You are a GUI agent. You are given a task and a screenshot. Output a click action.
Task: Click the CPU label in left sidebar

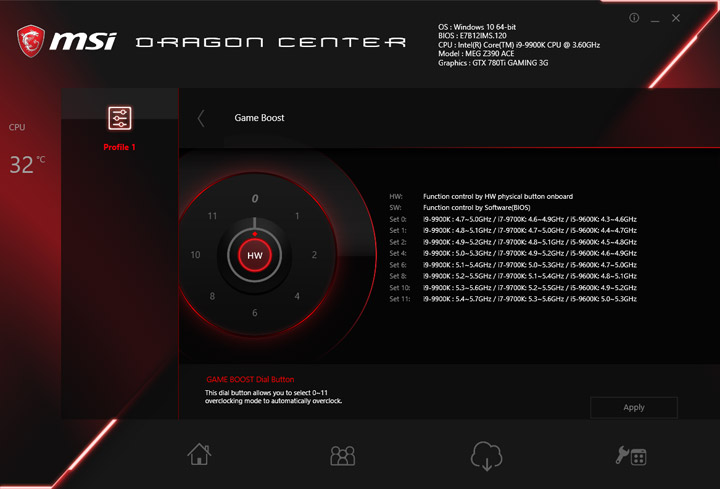pos(17,127)
